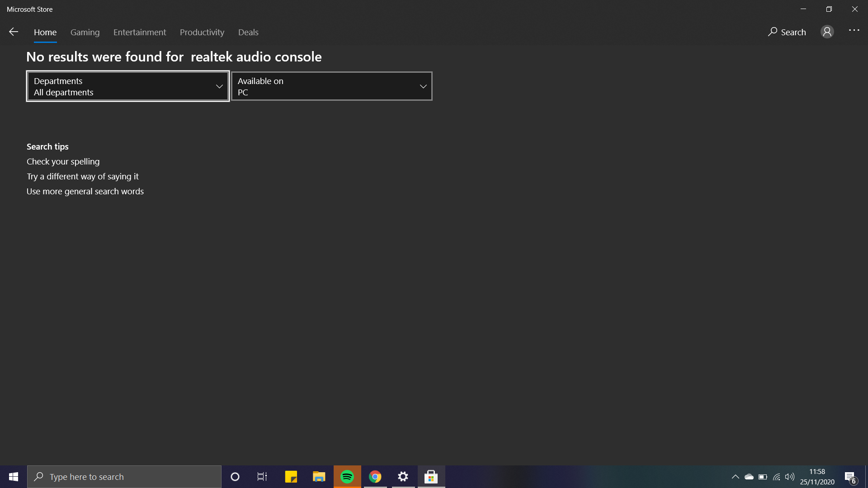Switch to the Gaming tab
This screenshot has width=868, height=488.
pos(85,32)
